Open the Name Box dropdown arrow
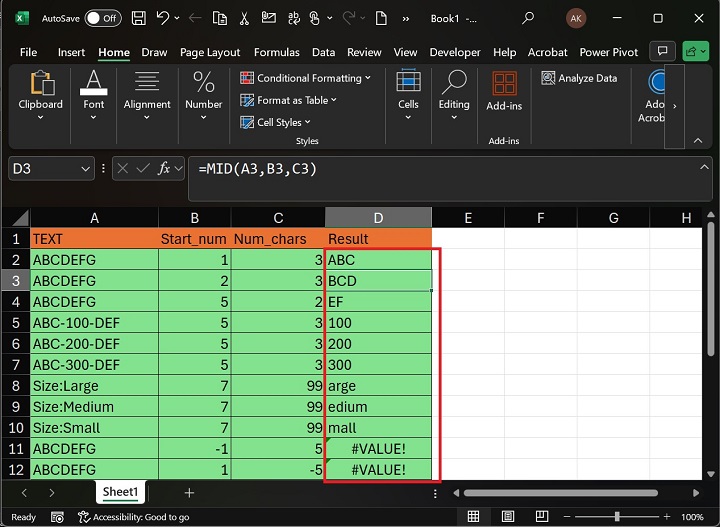The image size is (720, 527). (86, 170)
